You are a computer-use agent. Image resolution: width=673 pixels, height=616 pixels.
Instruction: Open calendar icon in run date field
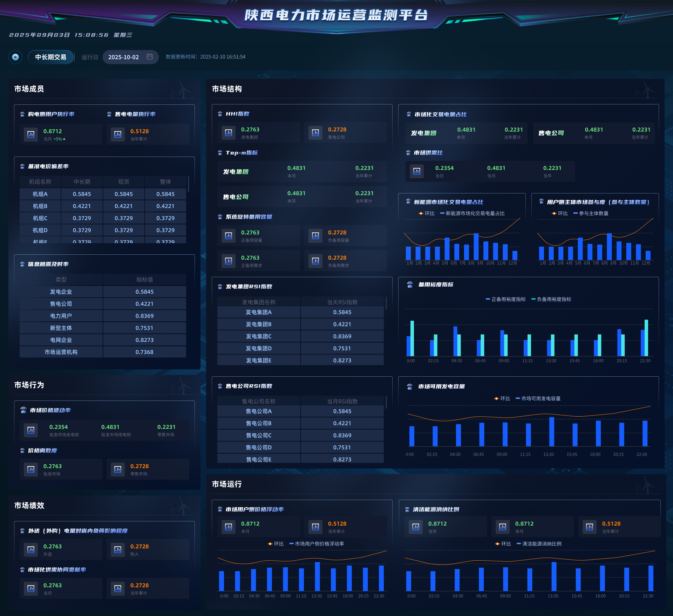click(150, 57)
